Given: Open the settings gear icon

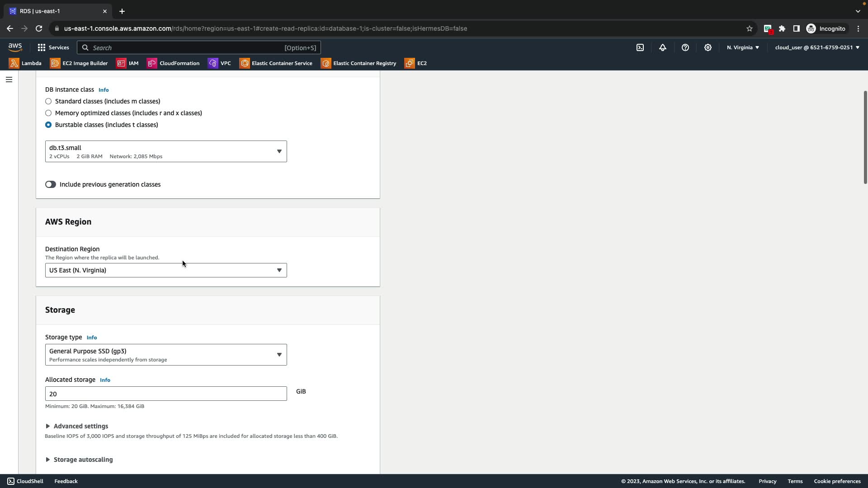Looking at the screenshot, I should click(708, 47).
